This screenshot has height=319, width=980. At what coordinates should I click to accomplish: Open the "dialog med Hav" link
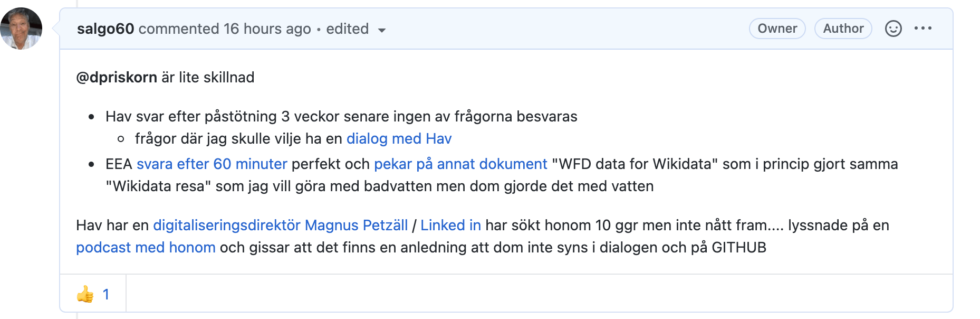click(x=399, y=138)
